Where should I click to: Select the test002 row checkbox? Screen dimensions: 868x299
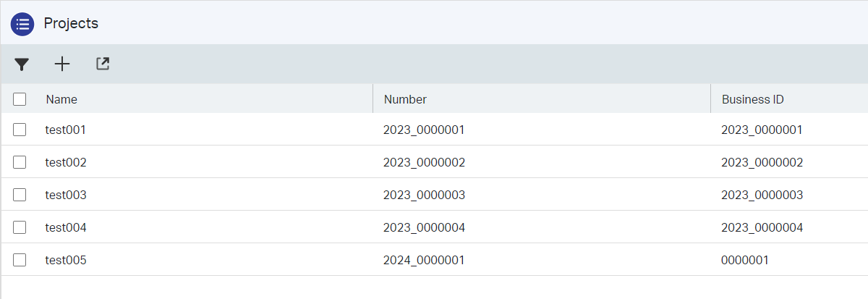point(20,162)
